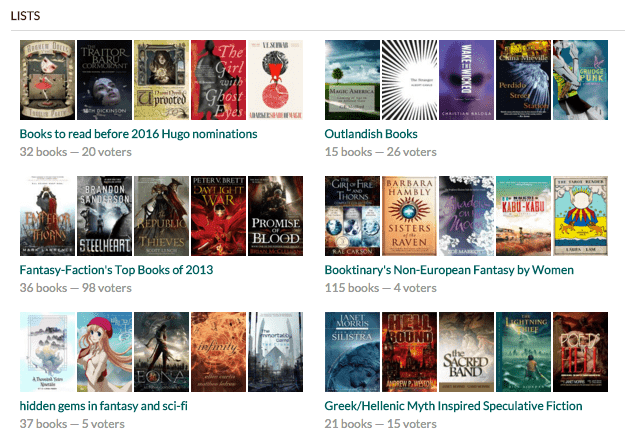The width and height of the screenshot is (625, 443).
Task: Select The Republic of Thieves cover
Action: pyautogui.click(x=161, y=216)
